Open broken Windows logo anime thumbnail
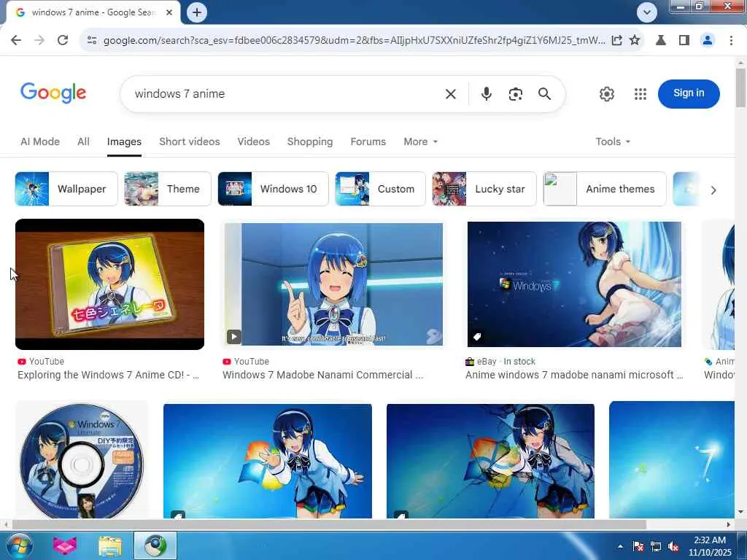Image resolution: width=747 pixels, height=560 pixels. tap(490, 461)
